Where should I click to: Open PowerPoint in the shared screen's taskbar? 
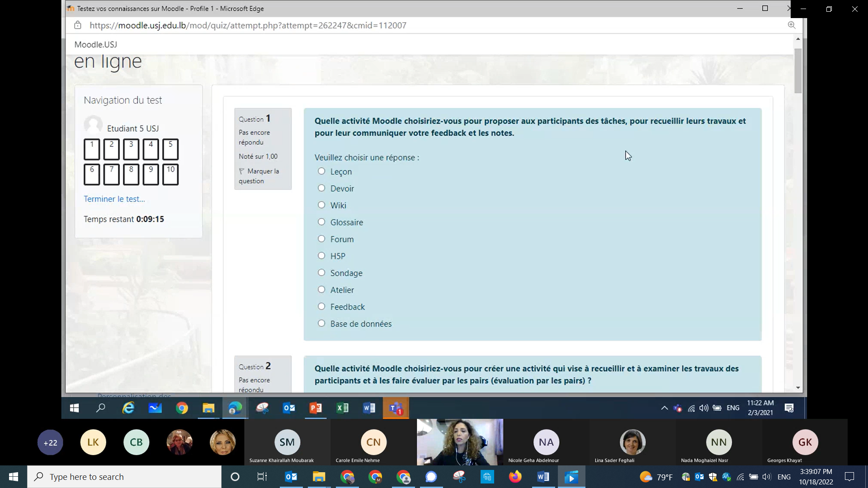(316, 408)
